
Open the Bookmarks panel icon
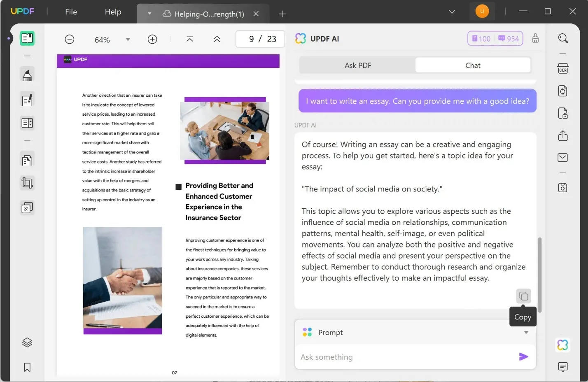pyautogui.click(x=27, y=367)
